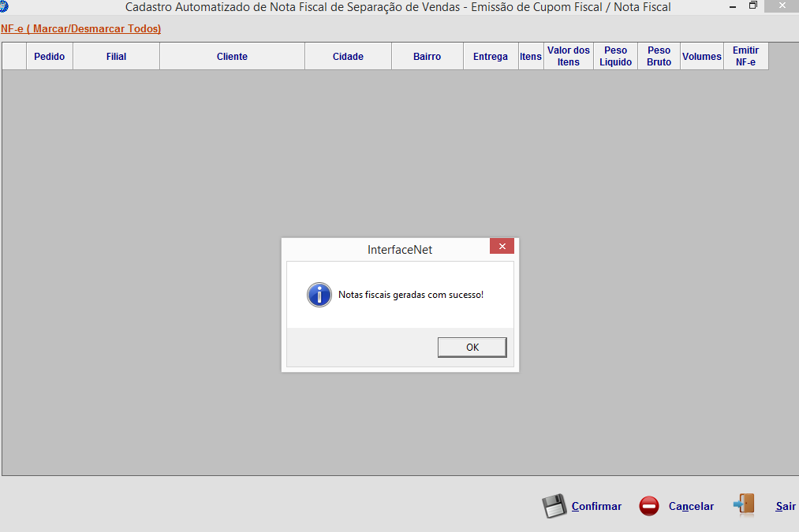Click the Valor dos Itens column header
The width and height of the screenshot is (799, 532).
point(568,57)
